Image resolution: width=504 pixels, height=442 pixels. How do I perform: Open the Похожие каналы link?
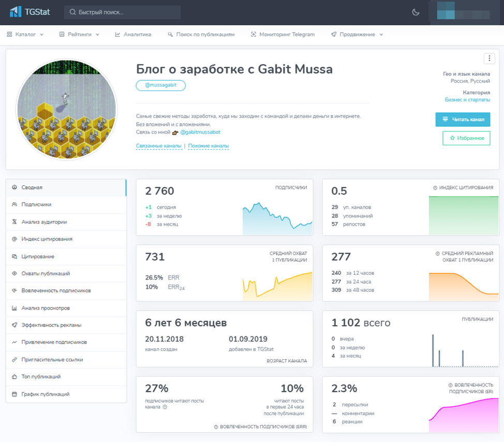pos(209,146)
